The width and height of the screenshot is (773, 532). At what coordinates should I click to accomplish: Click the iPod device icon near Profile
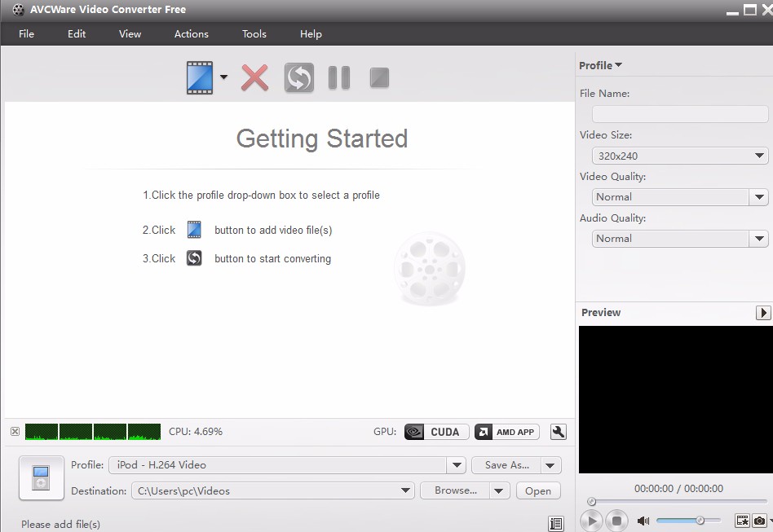pyautogui.click(x=41, y=477)
